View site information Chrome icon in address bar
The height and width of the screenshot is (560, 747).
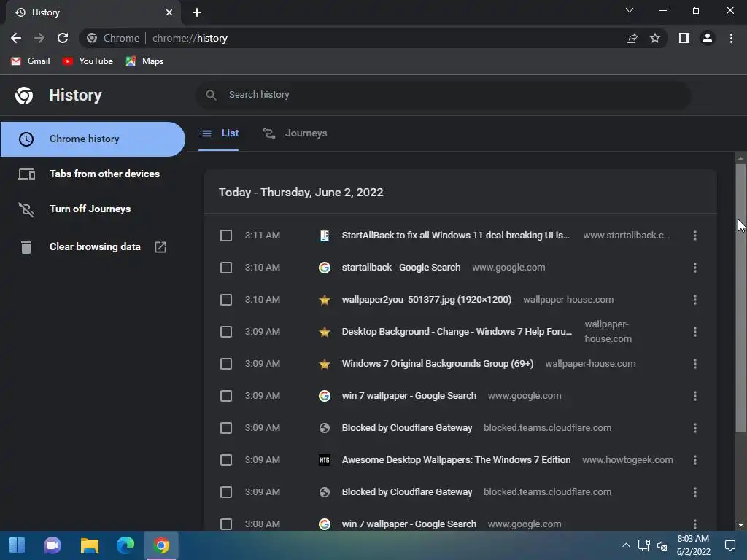[x=92, y=38]
